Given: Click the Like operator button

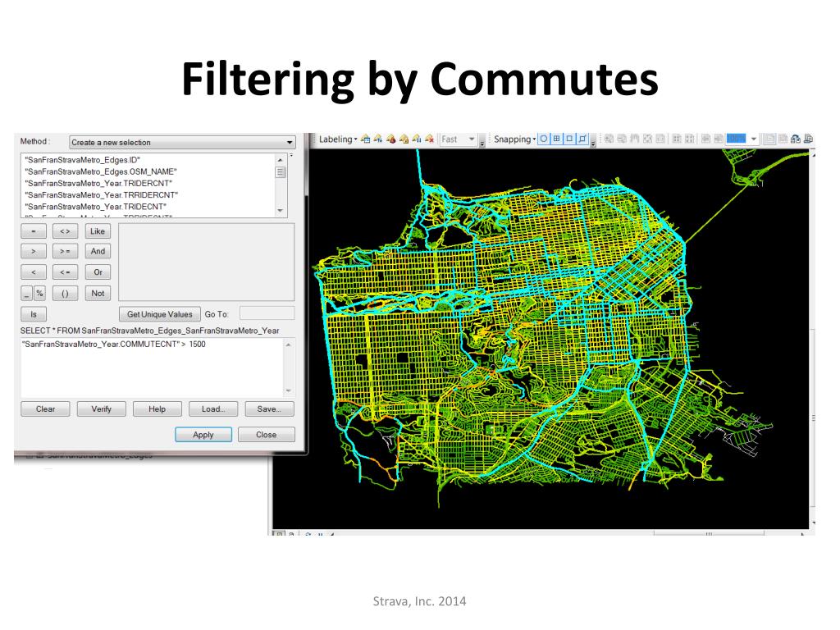Looking at the screenshot, I should coord(98,231).
